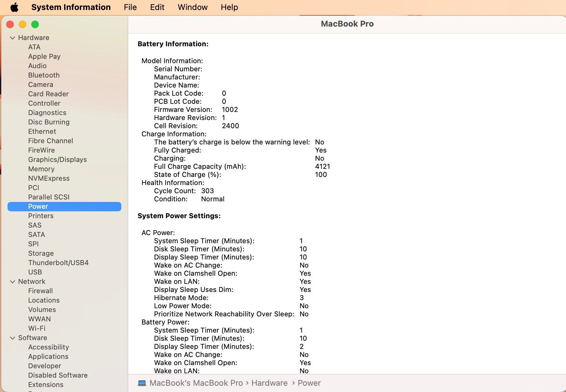Open Thunderbolt/USB4 information
This screenshot has width=566, height=392.
click(58, 263)
